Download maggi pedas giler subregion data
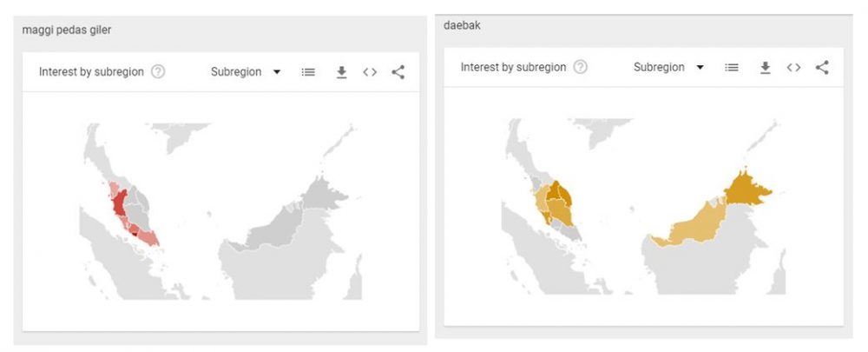The width and height of the screenshot is (868, 352). [x=341, y=72]
